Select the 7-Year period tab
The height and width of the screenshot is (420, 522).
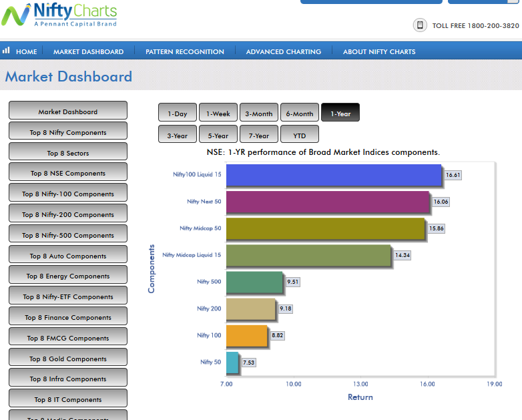click(x=259, y=134)
